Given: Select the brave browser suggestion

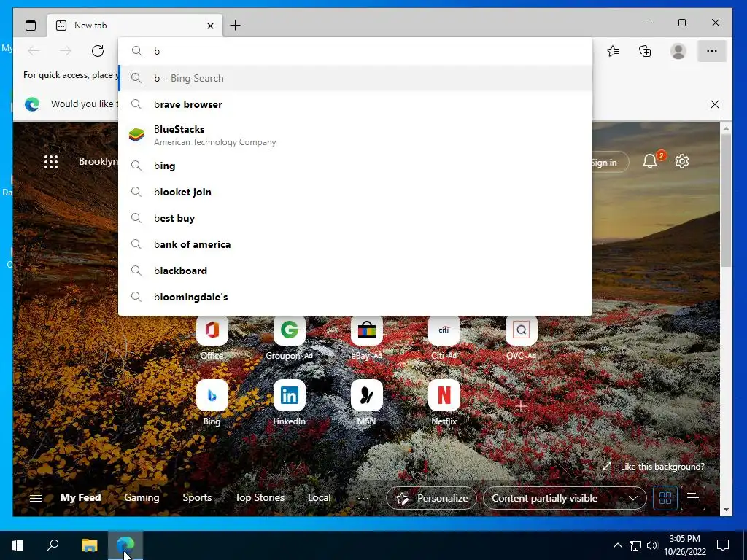Looking at the screenshot, I should [x=355, y=104].
